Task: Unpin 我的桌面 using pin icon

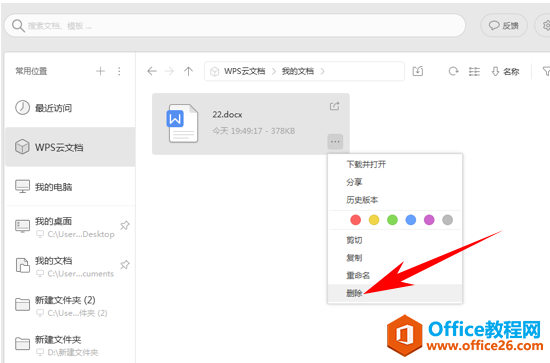Action: click(x=125, y=225)
